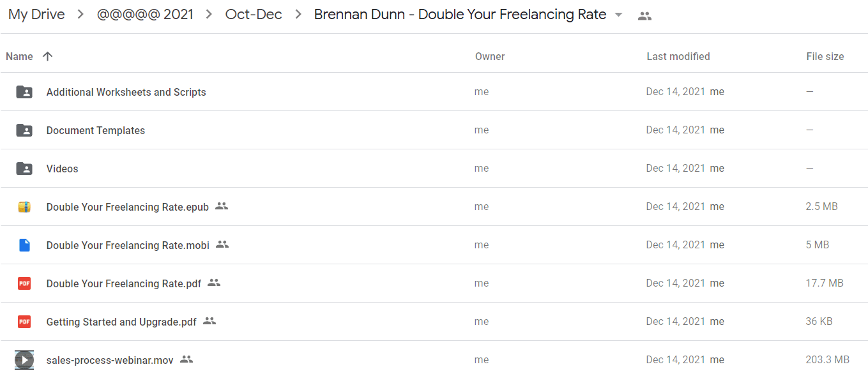Click the Getting Started and Upgrade PDF icon
868x376 pixels.
(24, 322)
